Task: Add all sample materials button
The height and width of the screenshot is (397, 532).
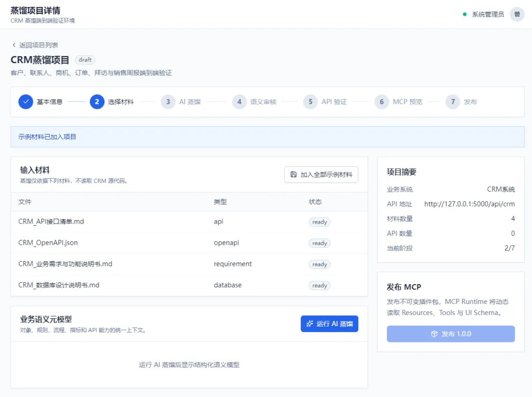Action: (321, 174)
